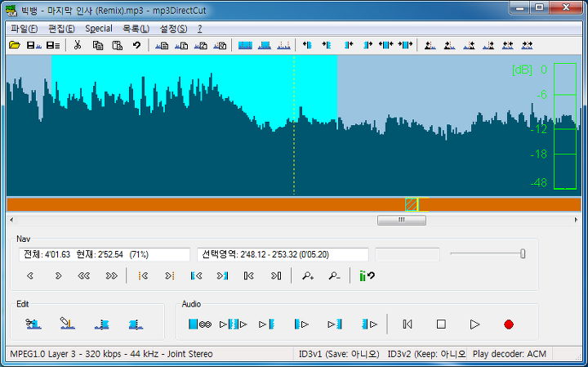
Task: Loop play the selection in Audio panel
Action: 200,324
